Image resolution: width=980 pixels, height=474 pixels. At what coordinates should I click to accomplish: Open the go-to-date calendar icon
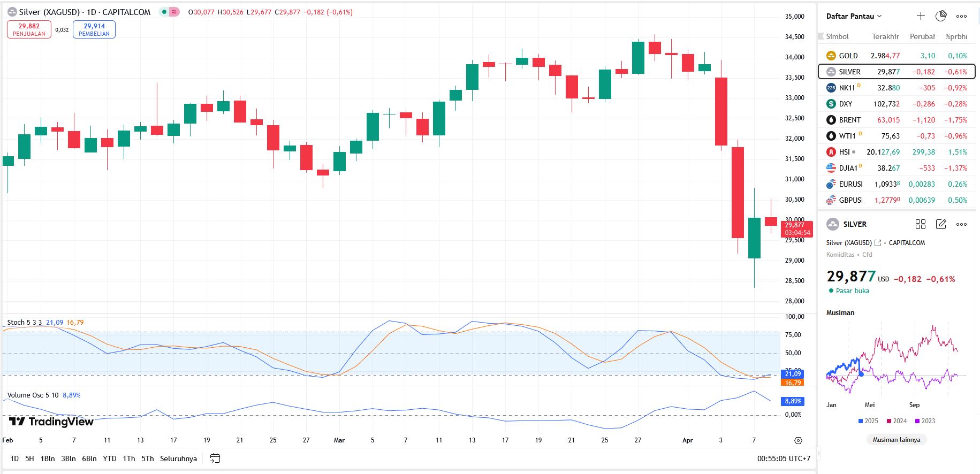click(215, 458)
